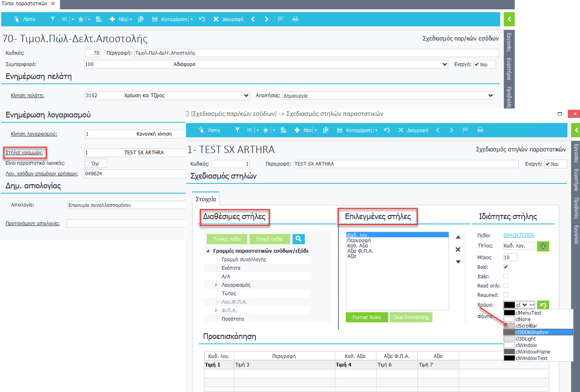The height and width of the screenshot is (392, 580).
Task: Click the filter funnel icon in top toolbar
Action: [x=53, y=19]
